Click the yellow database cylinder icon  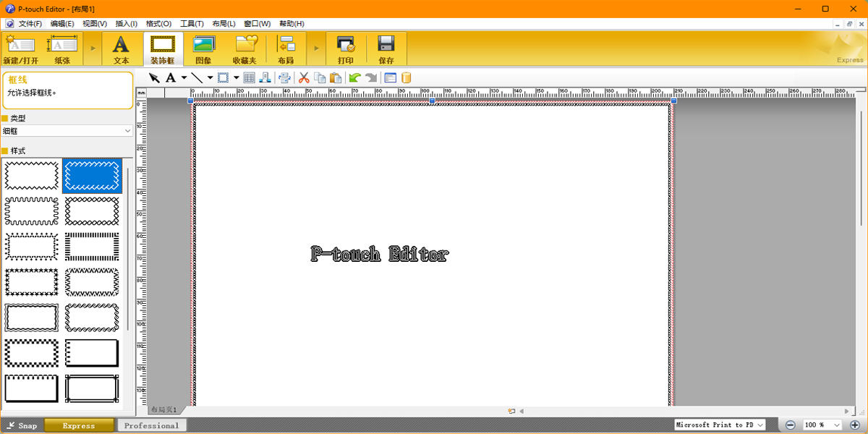[407, 77]
